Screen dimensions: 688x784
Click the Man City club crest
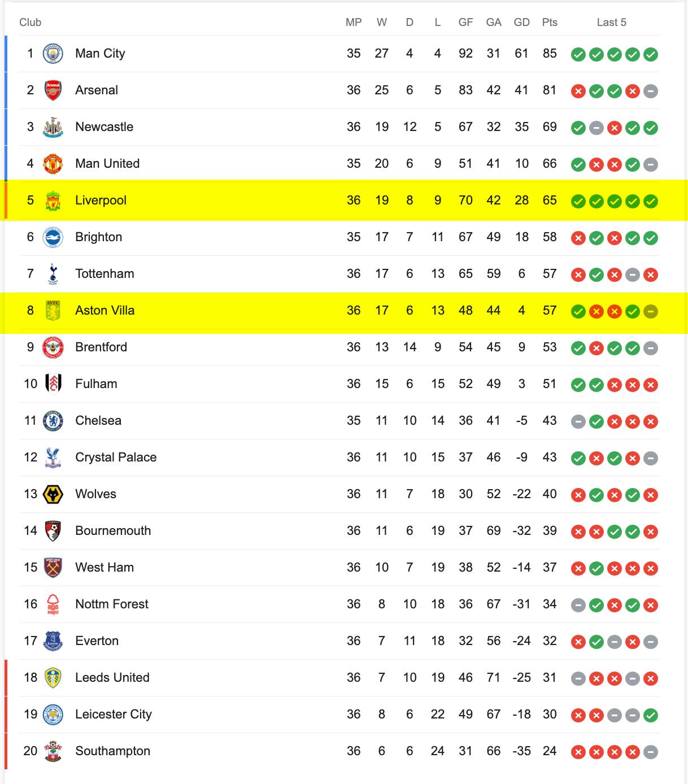[x=53, y=54]
